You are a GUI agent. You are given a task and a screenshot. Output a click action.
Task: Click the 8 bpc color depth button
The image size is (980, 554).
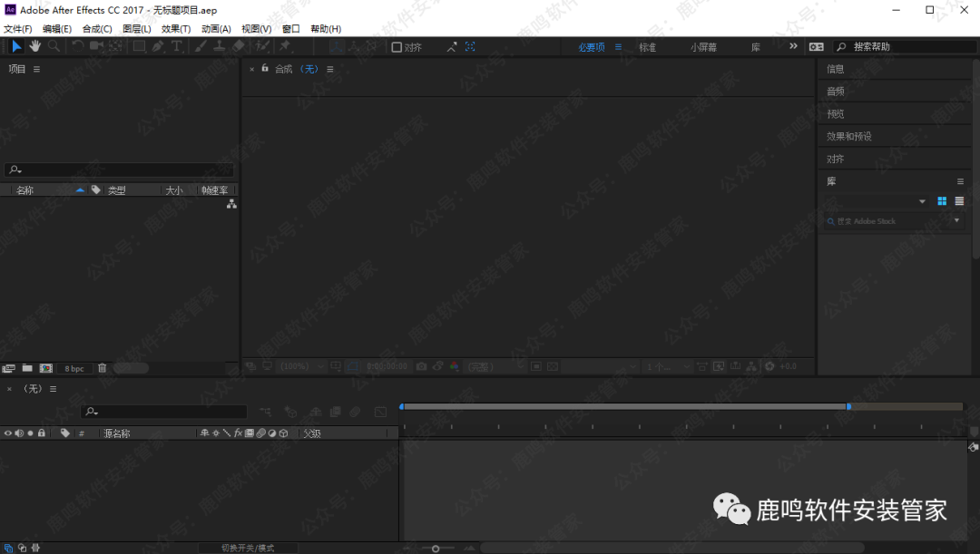[x=73, y=369]
